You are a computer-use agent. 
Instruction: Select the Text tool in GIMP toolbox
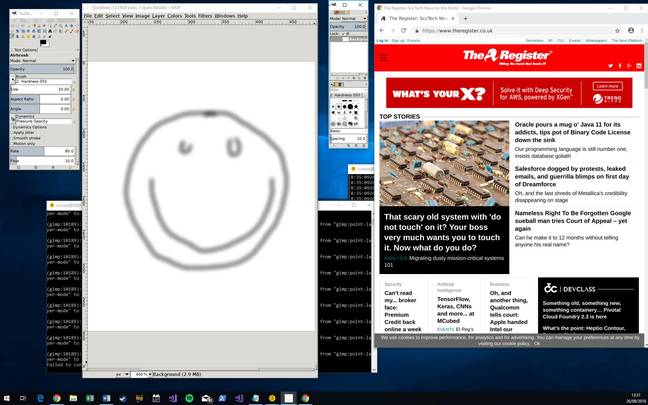[x=50, y=31]
